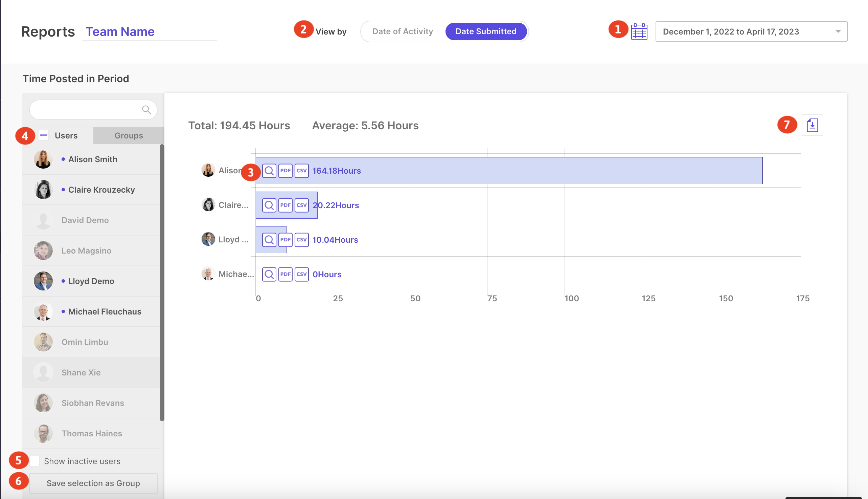This screenshot has width=868, height=499.
Task: Open the calendar date picker icon
Action: click(639, 31)
